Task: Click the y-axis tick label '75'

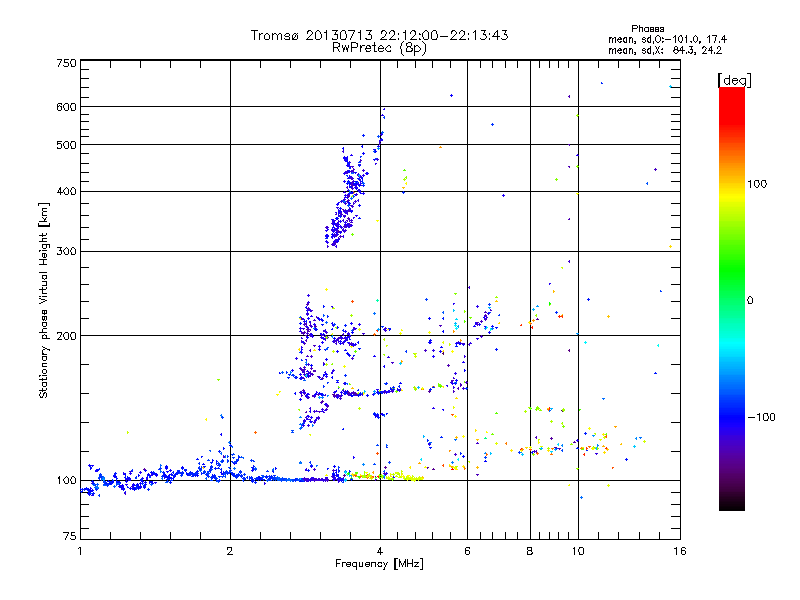Action: [x=70, y=536]
